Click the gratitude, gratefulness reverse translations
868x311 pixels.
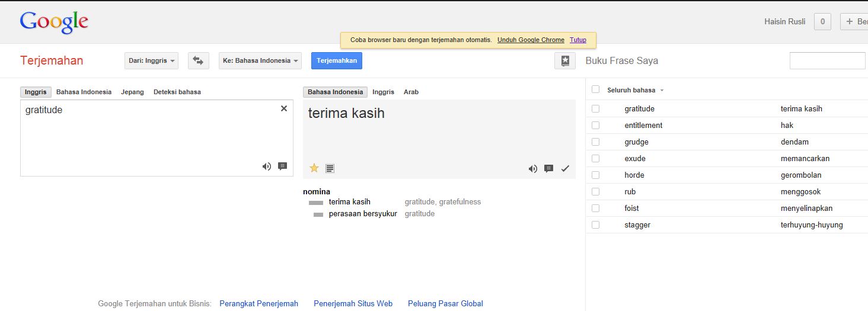tap(443, 201)
